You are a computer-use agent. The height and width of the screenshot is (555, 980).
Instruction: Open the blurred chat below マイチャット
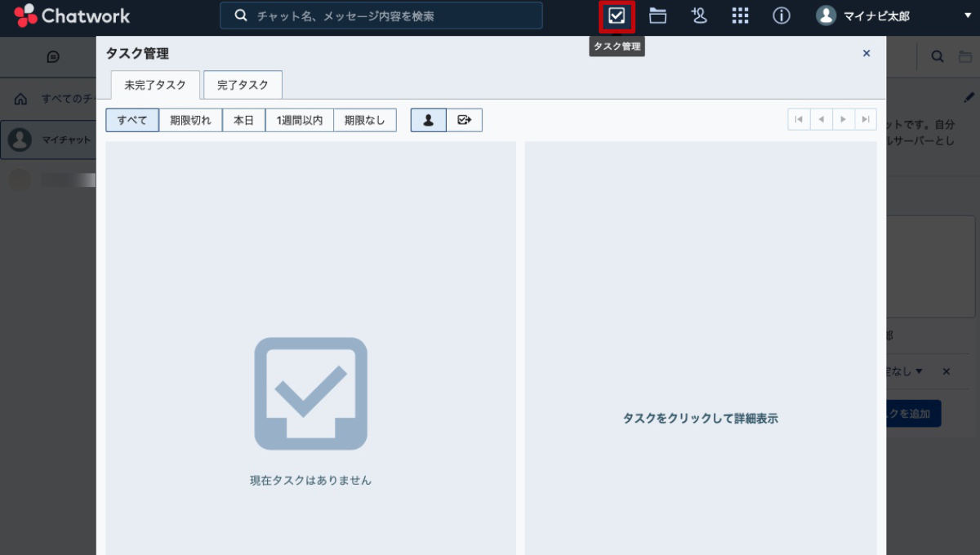pos(48,180)
